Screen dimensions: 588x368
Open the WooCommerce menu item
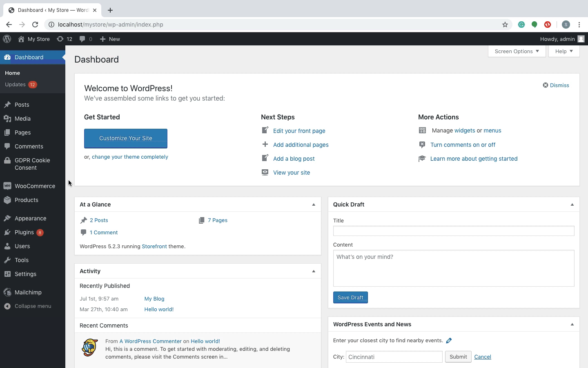tap(33, 186)
